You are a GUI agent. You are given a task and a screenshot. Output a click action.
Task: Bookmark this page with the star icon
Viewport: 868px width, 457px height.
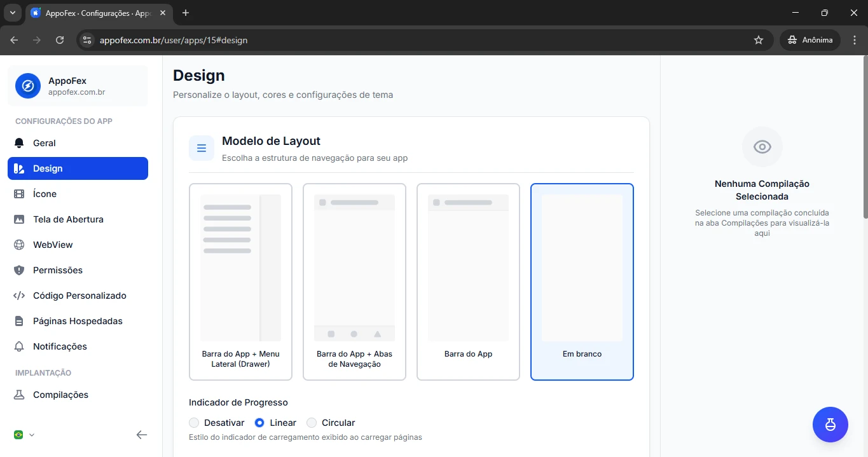pyautogui.click(x=758, y=40)
